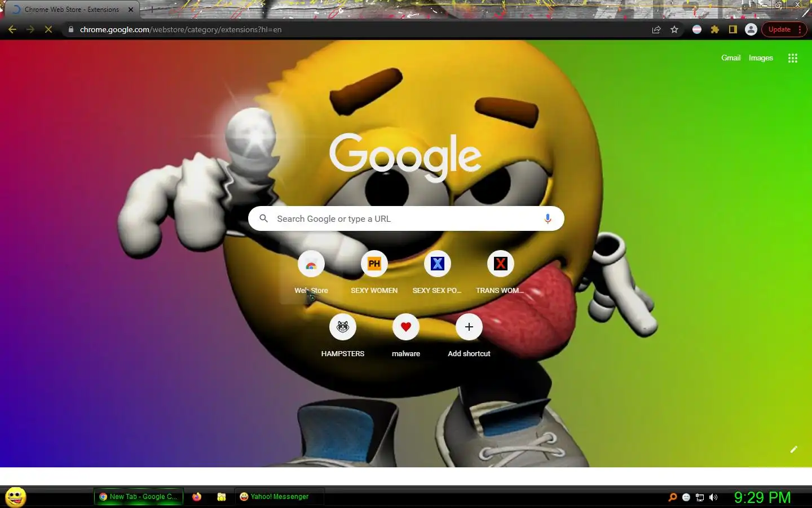The width and height of the screenshot is (812, 508).
Task: Open the volume speaker tray icon
Action: [x=713, y=497]
